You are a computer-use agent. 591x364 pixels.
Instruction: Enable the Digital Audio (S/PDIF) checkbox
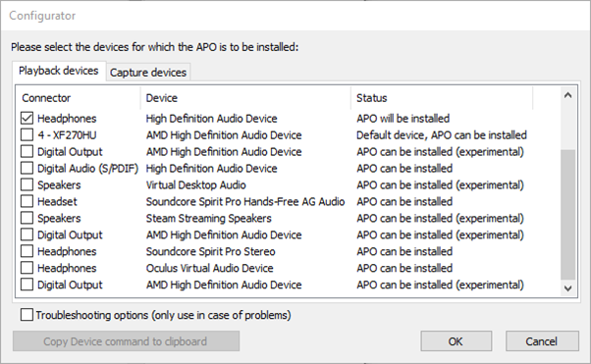click(27, 168)
